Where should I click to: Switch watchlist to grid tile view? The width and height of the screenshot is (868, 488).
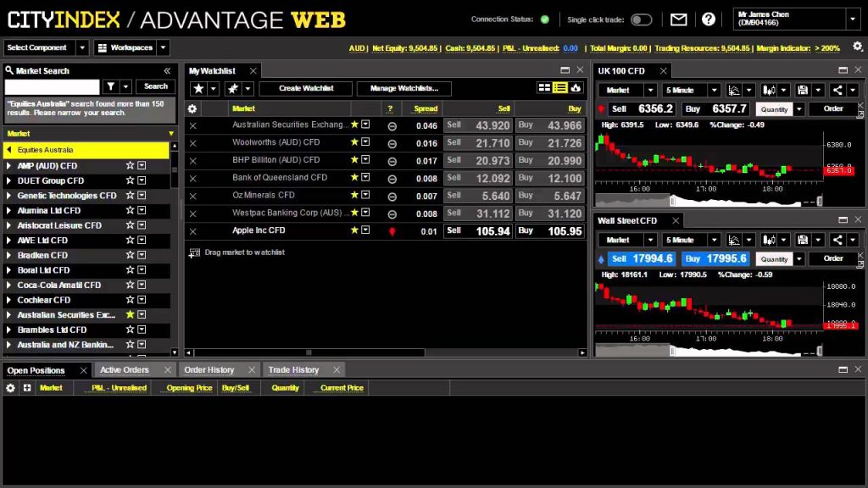[x=544, y=88]
